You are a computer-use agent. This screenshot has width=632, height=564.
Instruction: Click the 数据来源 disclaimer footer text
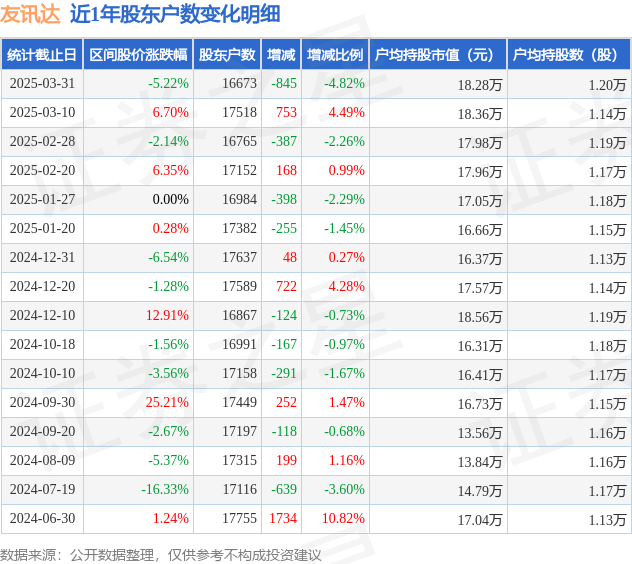pos(160,555)
